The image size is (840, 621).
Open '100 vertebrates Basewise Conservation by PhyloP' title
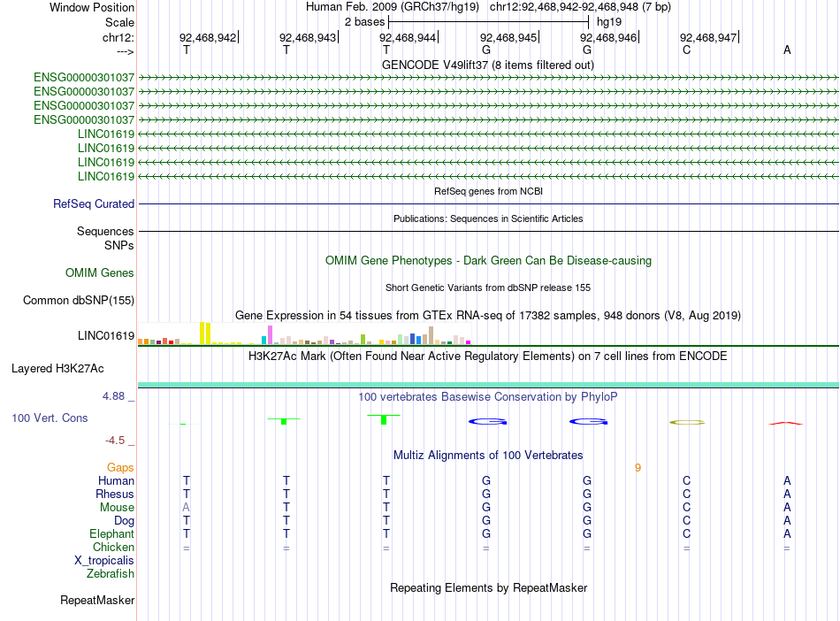pyautogui.click(x=487, y=396)
